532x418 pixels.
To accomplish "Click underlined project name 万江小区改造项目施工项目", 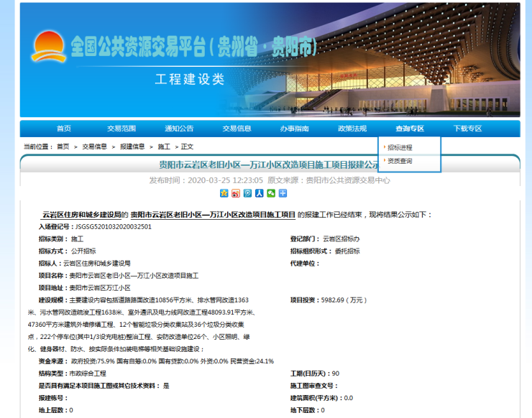I will (x=213, y=215).
